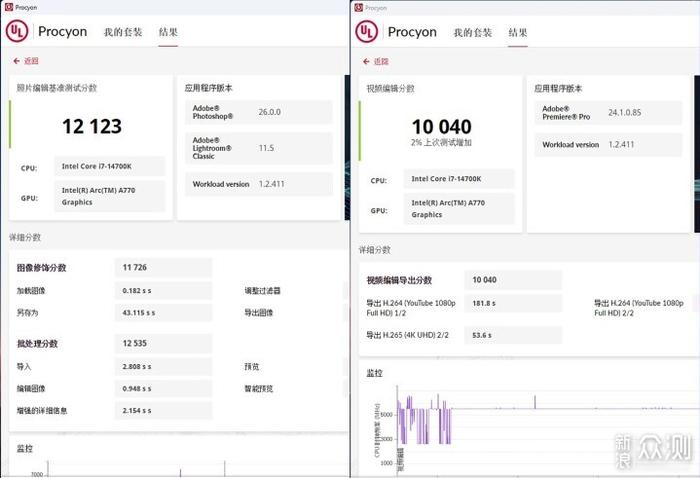Screen dimensions: 700x478
Task: Click 应用程序版本 heading in left window
Action: click(x=208, y=88)
